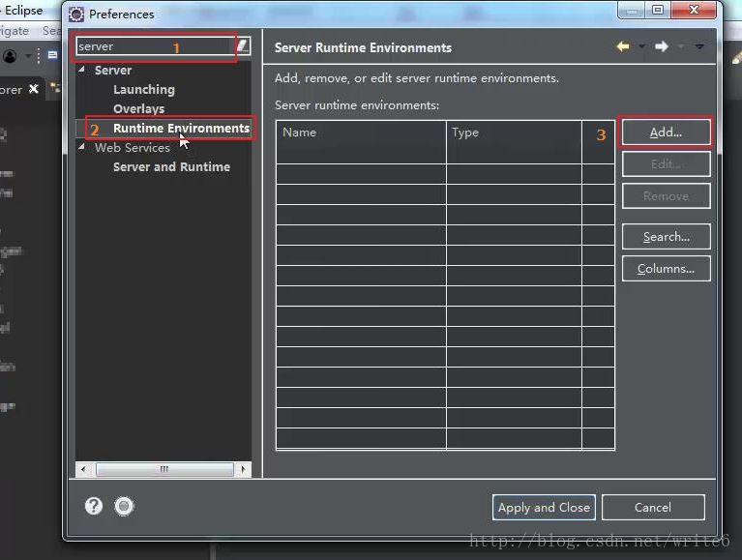Open the preferences view menu triangle
The image size is (742, 560).
(699, 46)
